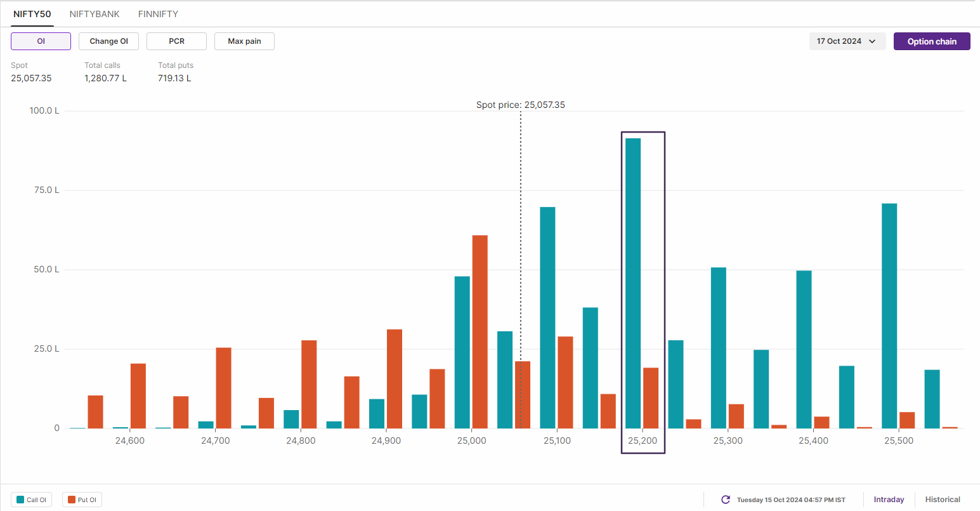Click the 24,700 put OI bar
This screenshot has height=511, width=980.
click(223, 388)
